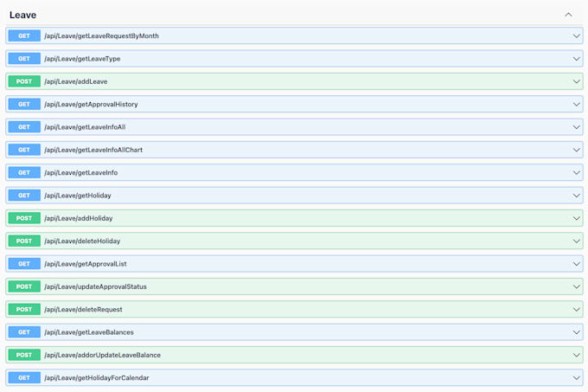Open path /api/Leave/deleteRequest
The height and width of the screenshot is (392, 588).
[x=83, y=310]
